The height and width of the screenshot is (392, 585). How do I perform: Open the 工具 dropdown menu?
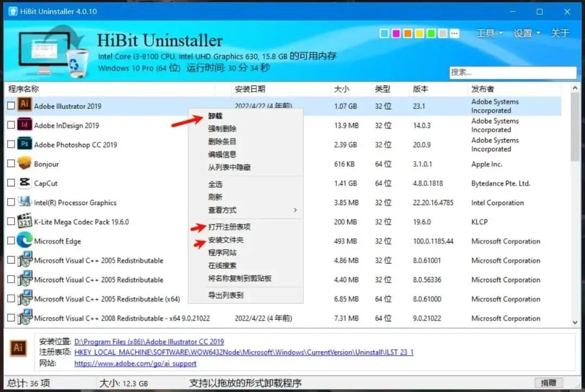490,33
